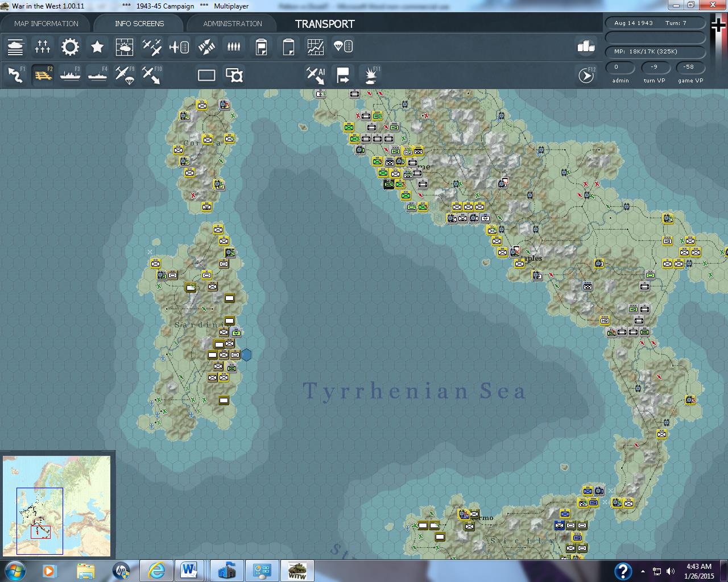Open Microsoft Word from taskbar
The height and width of the screenshot is (582, 728).
[x=189, y=570]
